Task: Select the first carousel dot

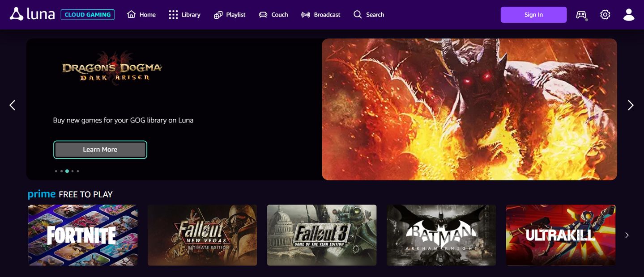Action: point(56,171)
